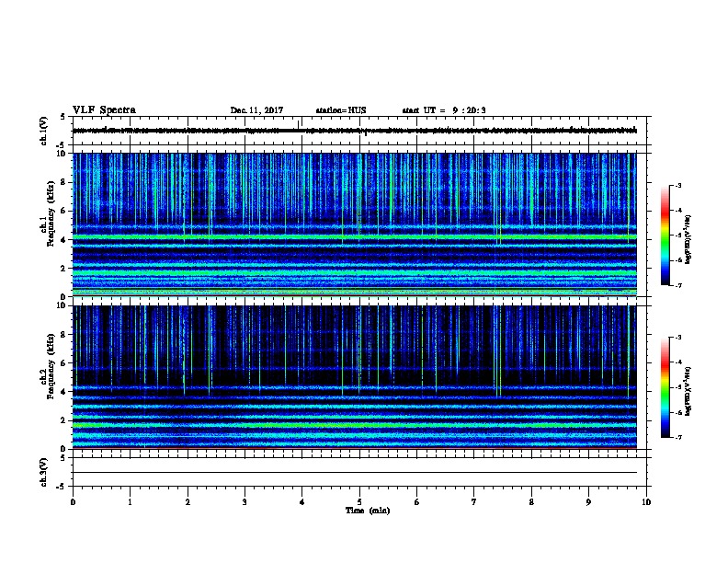The image size is (728, 563).
Task: Select the "start UT = 9 :20: 3" text
Action: [444, 110]
